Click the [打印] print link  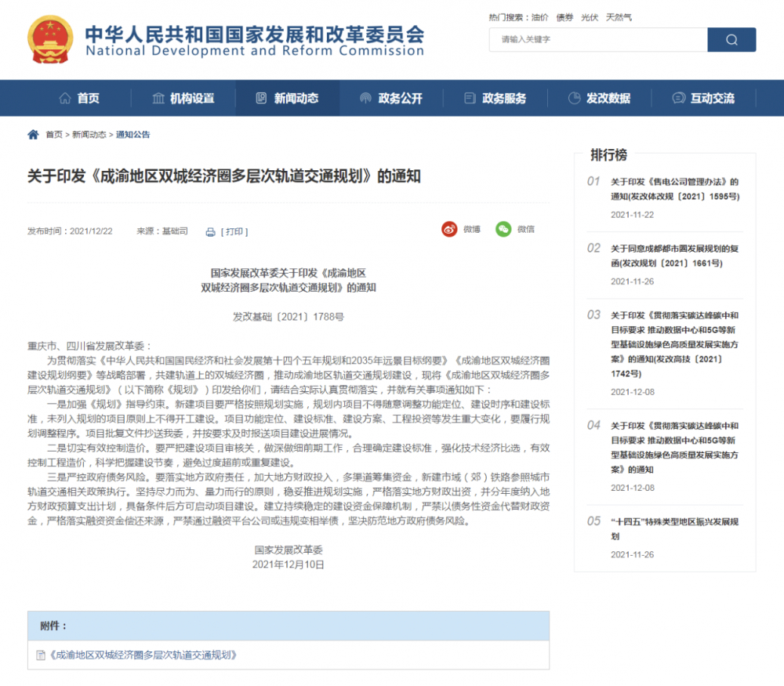(x=234, y=232)
